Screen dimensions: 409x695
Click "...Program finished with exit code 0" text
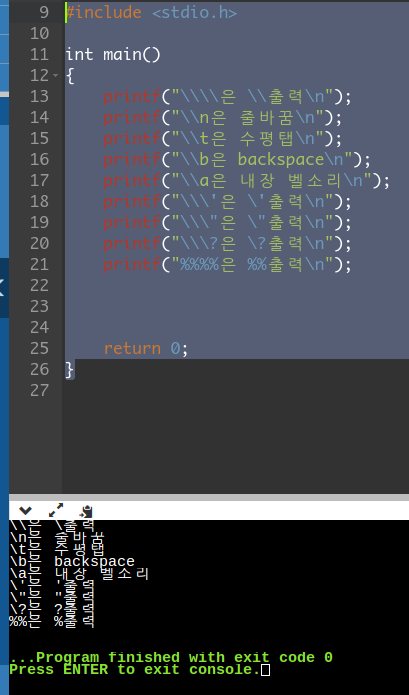[171, 657]
